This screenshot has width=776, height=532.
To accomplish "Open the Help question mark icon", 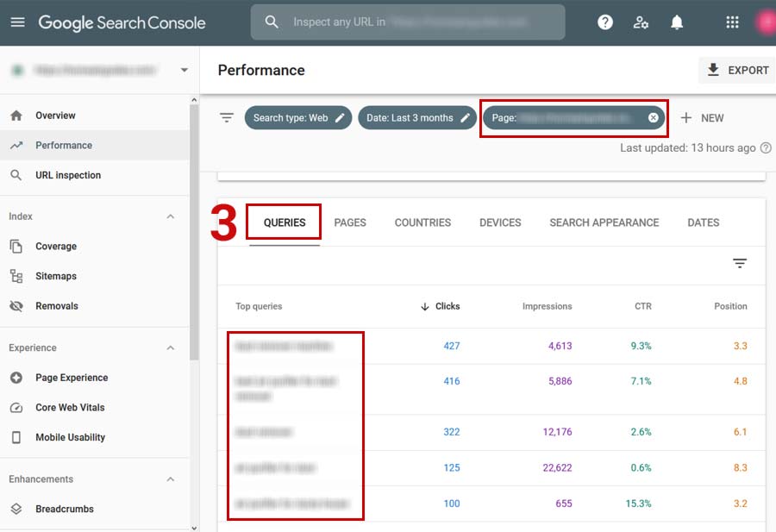I will point(604,22).
